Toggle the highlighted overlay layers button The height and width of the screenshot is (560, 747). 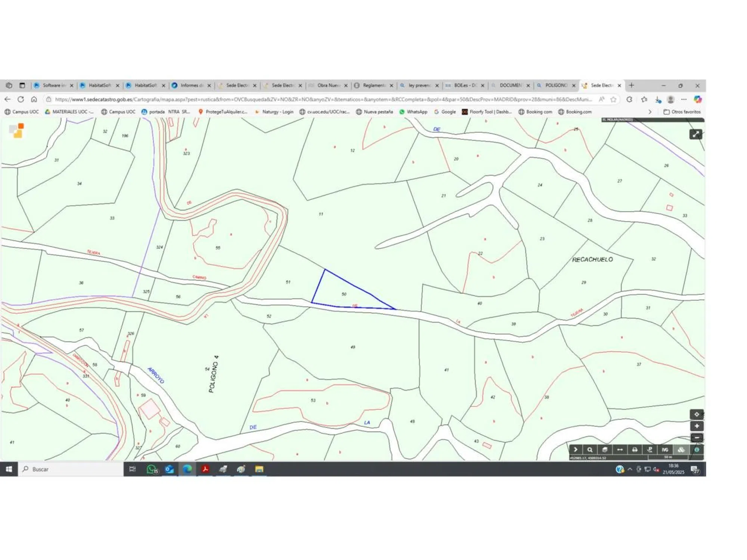(681, 450)
